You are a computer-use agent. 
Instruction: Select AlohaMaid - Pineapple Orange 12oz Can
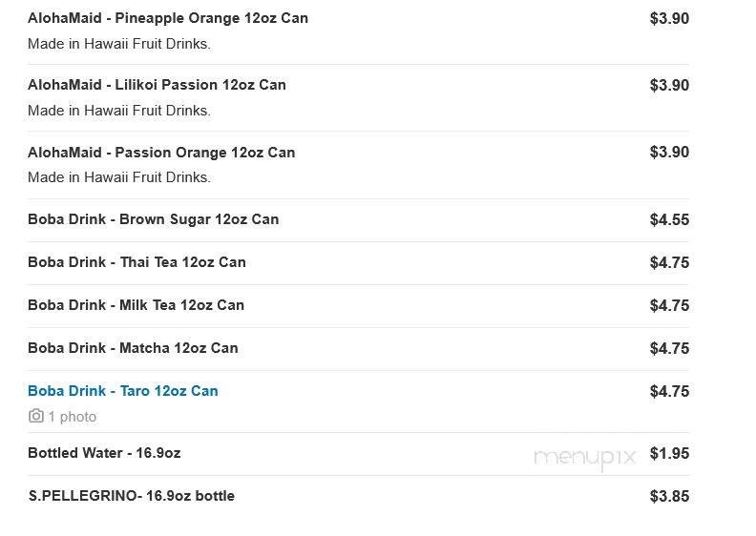pos(168,18)
